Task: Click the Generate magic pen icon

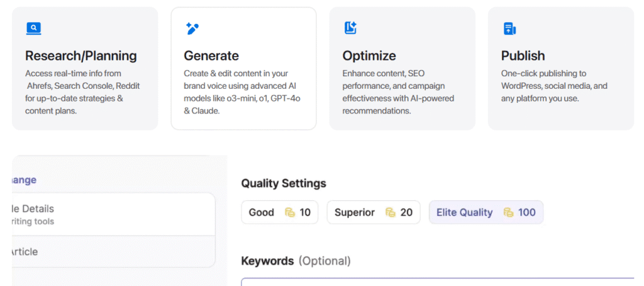Action: coord(192,28)
